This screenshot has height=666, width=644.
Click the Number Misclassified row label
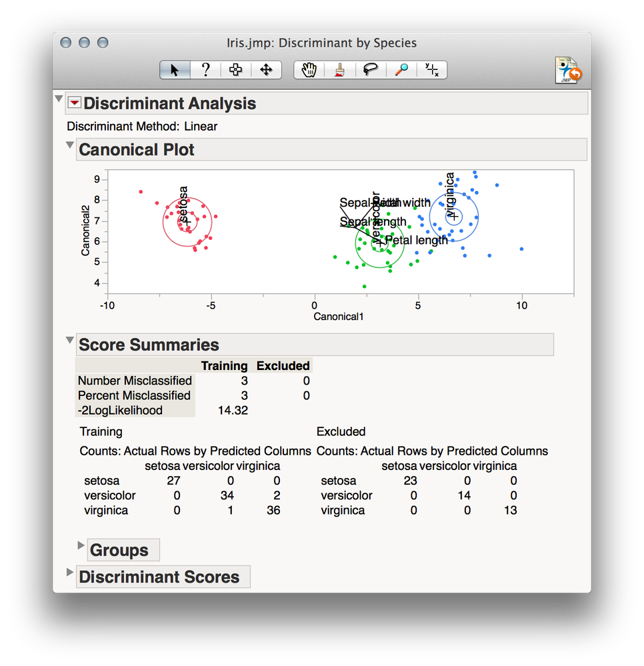135,381
